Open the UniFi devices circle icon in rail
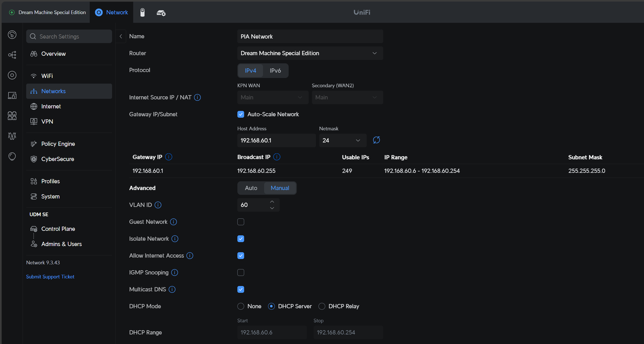Image resolution: width=644 pixels, height=344 pixels. [12, 75]
